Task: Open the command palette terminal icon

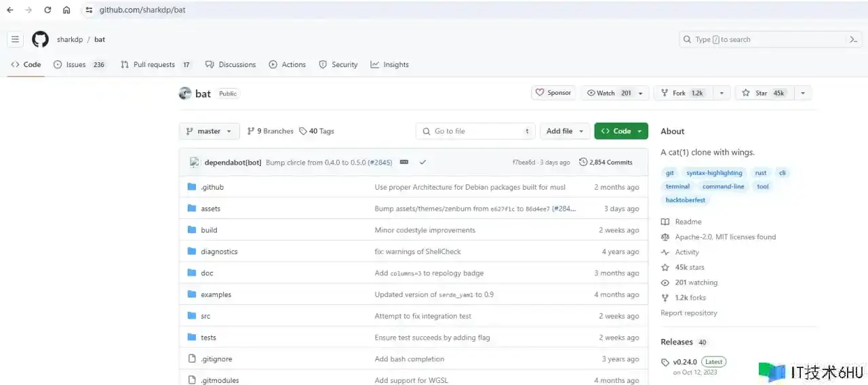Action: tap(853, 39)
